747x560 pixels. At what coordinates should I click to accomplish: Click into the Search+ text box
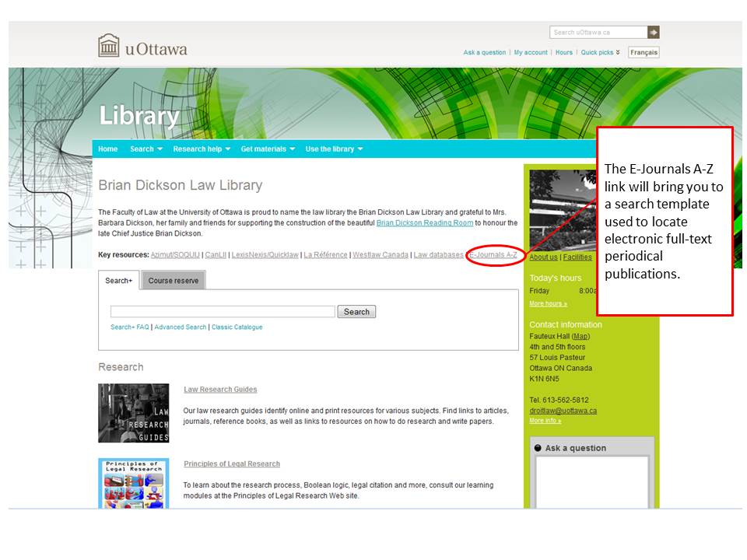(223, 311)
